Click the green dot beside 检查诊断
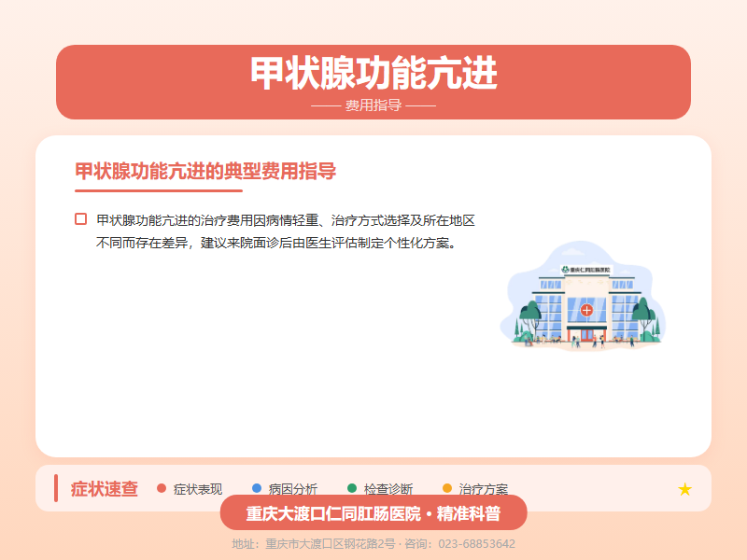 pos(352,488)
